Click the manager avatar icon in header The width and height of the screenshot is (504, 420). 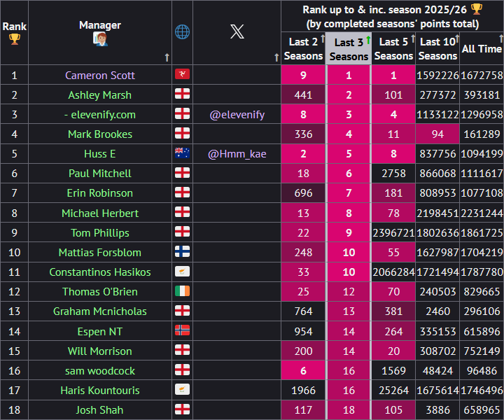[x=100, y=39]
